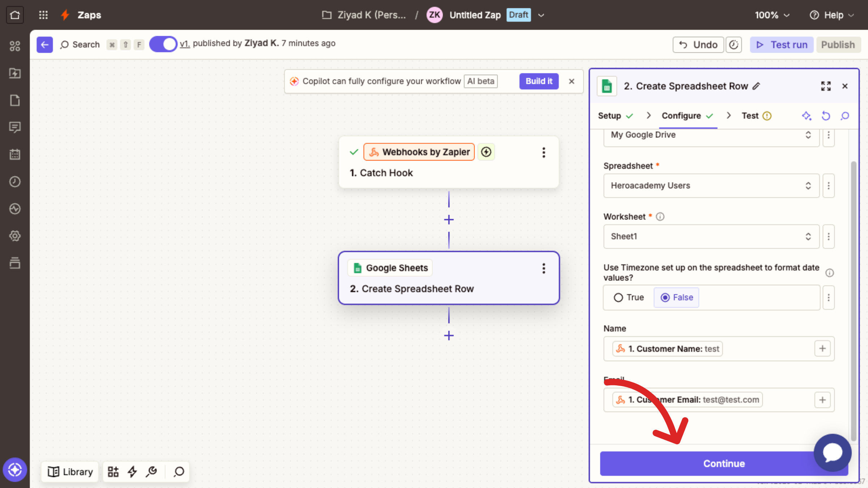The height and width of the screenshot is (488, 868).
Task: Expand the 100% zoom dropdown
Action: [772, 15]
